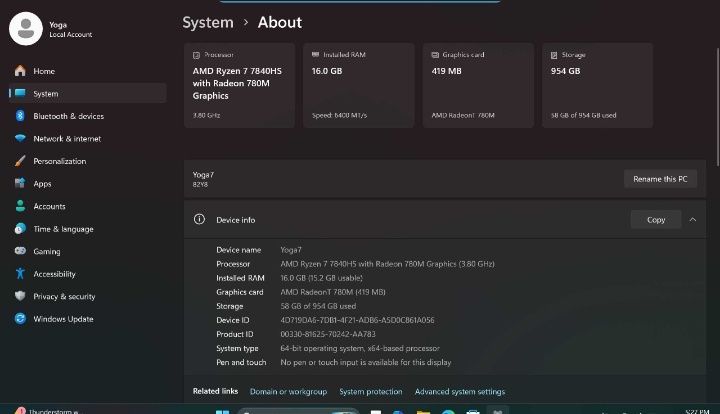
Task: Click the "Yoga7 82Y8" PC name header
Action: (x=203, y=179)
